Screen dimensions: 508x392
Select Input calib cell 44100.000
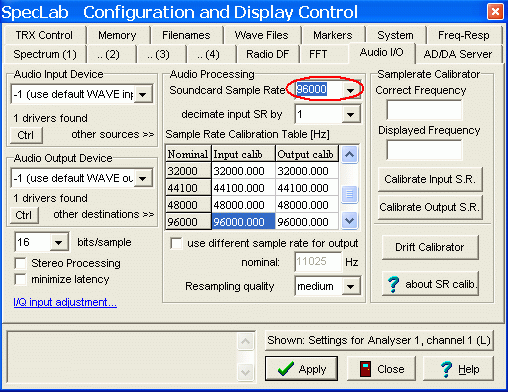243,188
